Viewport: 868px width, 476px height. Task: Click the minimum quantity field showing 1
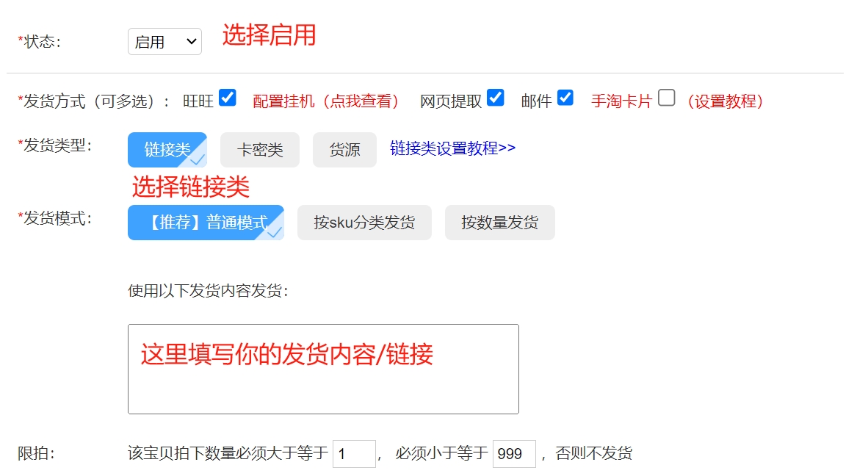pyautogui.click(x=354, y=454)
